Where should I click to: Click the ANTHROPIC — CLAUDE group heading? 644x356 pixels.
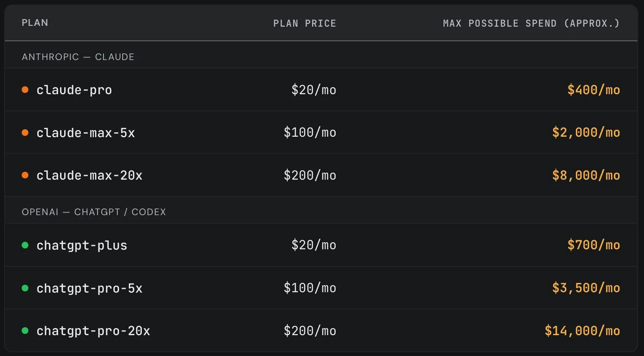point(78,57)
